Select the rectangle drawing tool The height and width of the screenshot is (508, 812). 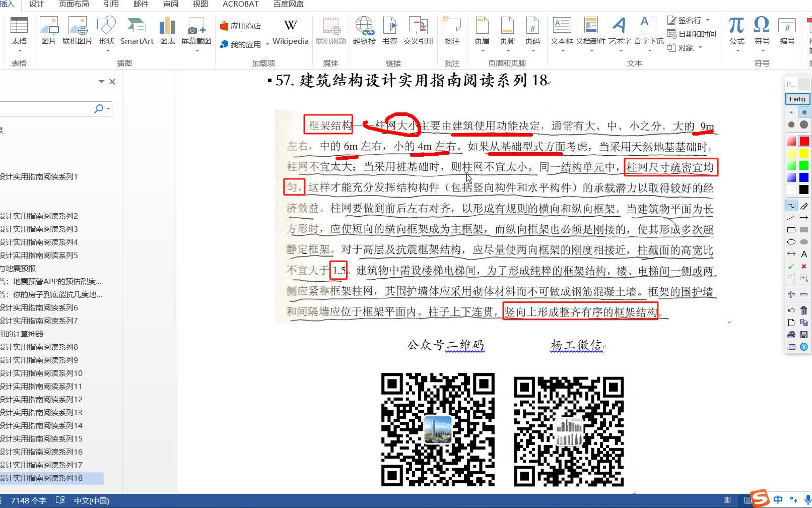point(791,229)
